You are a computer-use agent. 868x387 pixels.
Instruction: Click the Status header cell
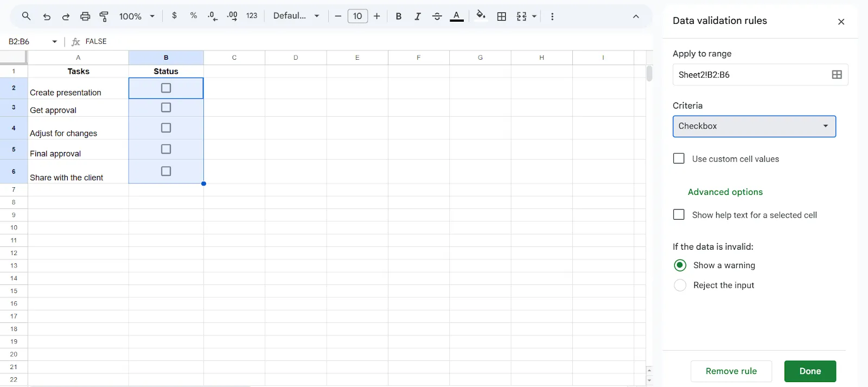click(166, 71)
